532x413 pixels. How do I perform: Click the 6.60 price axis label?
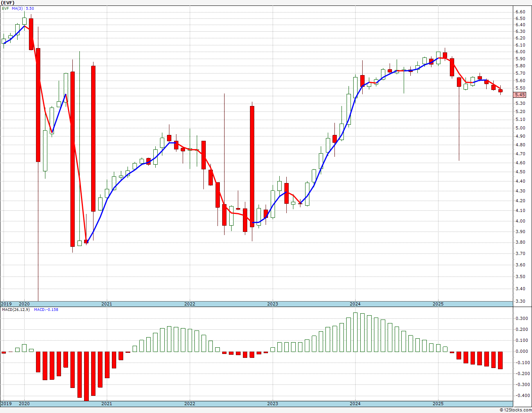pyautogui.click(x=520, y=12)
